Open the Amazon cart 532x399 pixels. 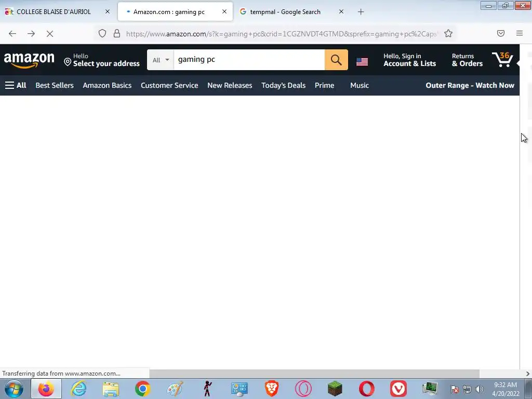point(503,59)
